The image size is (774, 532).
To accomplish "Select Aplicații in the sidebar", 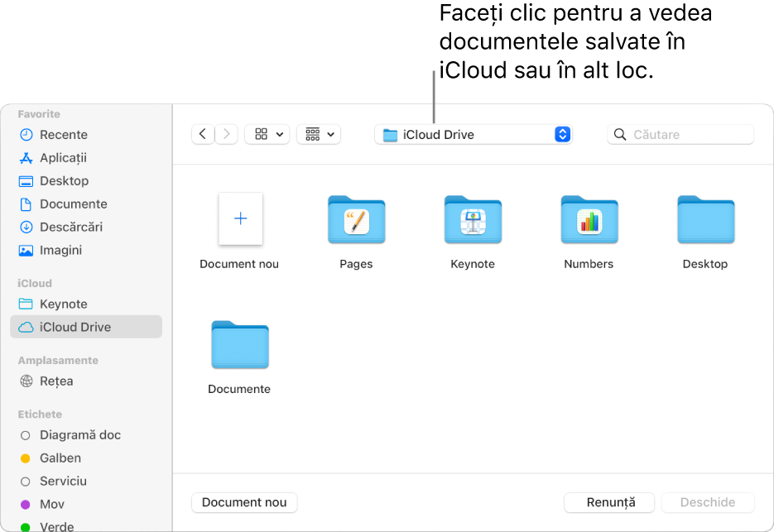I will pyautogui.click(x=63, y=158).
